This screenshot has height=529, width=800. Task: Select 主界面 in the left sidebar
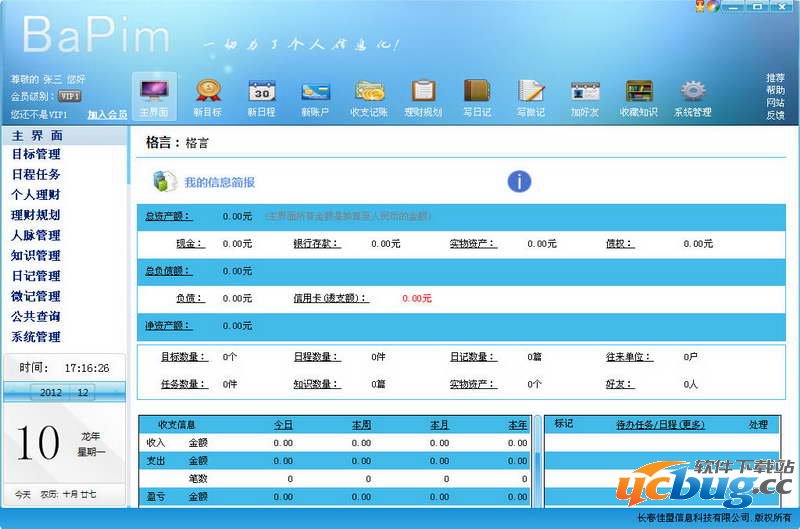click(37, 136)
